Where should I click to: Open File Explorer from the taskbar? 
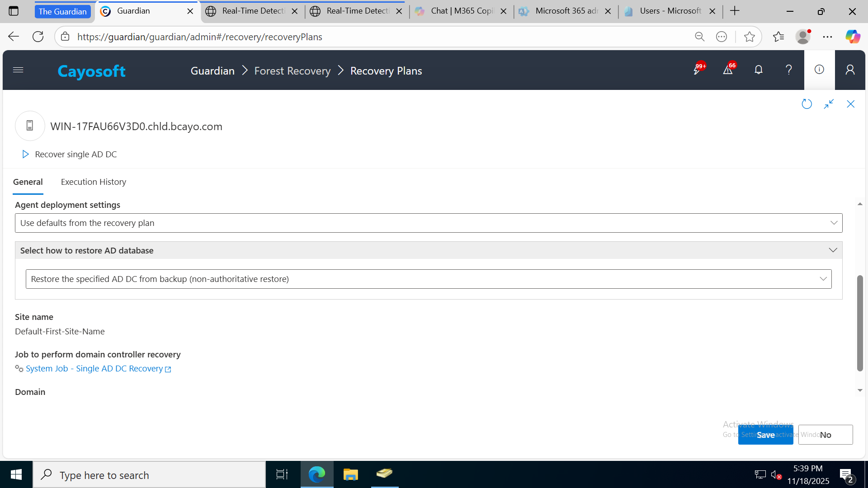tap(350, 474)
